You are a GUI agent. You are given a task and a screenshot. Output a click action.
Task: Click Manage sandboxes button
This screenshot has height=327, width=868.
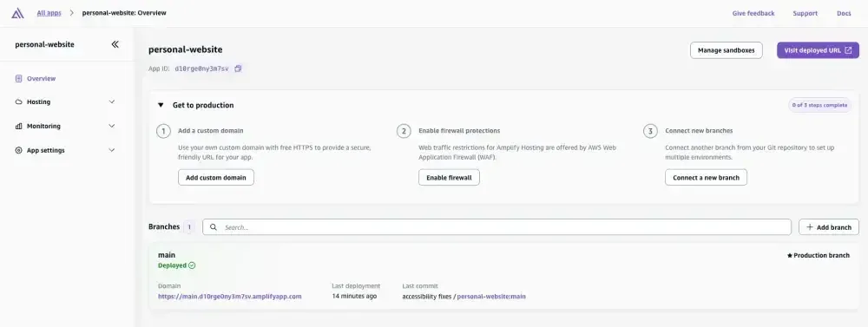click(x=727, y=50)
